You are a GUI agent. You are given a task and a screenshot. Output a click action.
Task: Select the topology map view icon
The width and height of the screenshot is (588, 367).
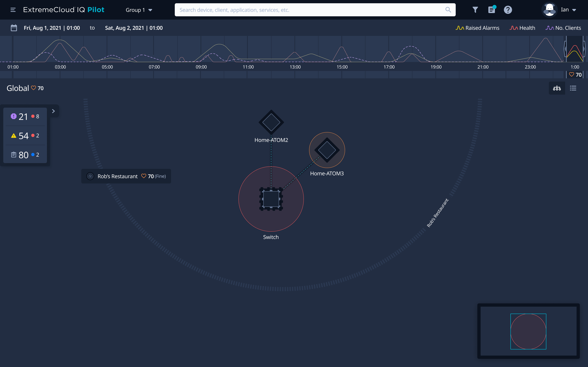click(557, 88)
